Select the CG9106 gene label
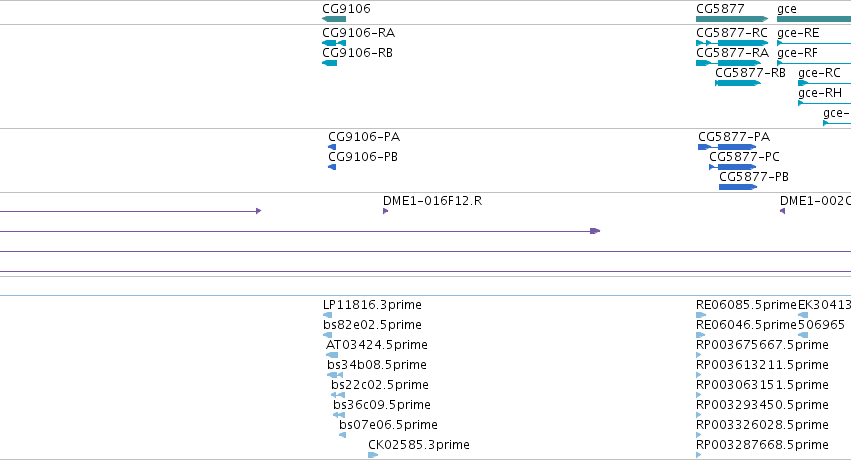 click(x=346, y=9)
